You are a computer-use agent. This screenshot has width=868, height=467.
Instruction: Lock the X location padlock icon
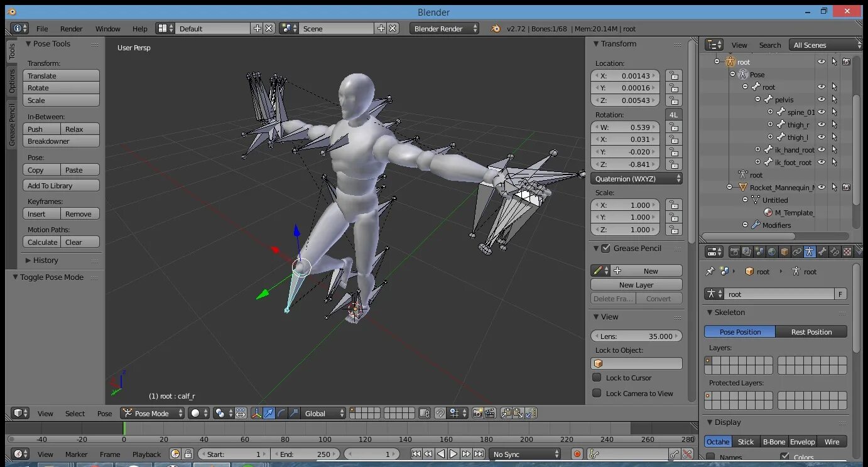point(673,75)
